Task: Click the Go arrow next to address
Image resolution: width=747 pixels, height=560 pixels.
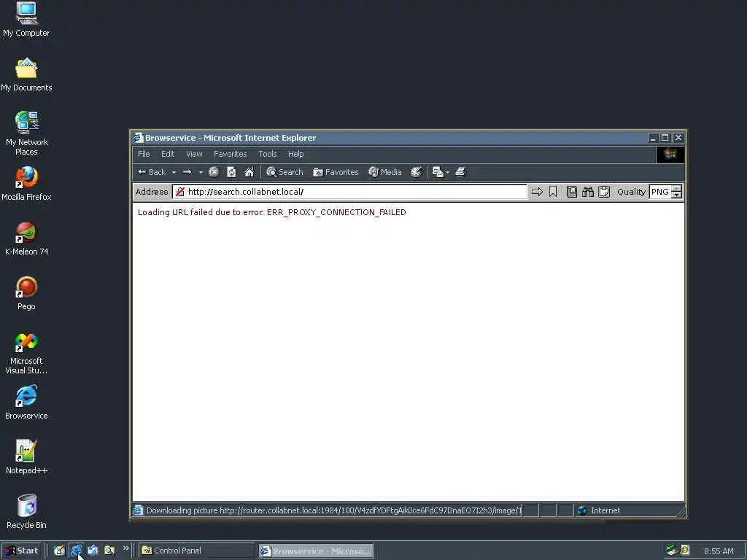Action: 537,192
